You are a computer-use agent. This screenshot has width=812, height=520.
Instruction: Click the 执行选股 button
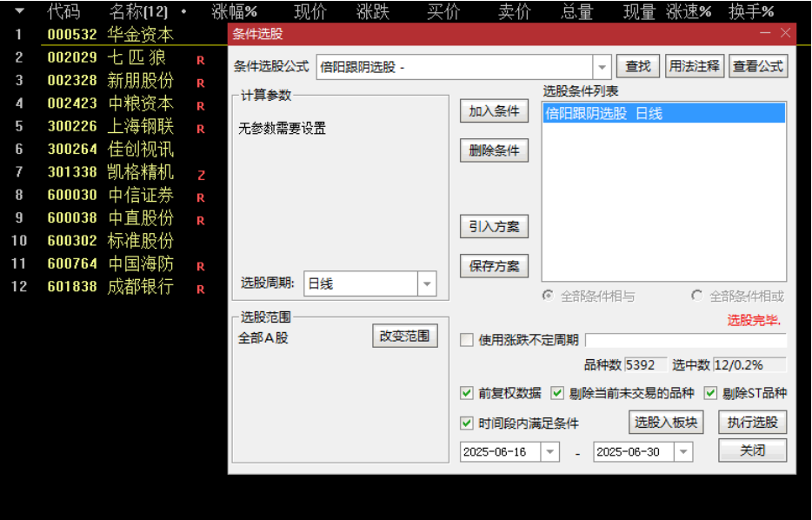752,422
